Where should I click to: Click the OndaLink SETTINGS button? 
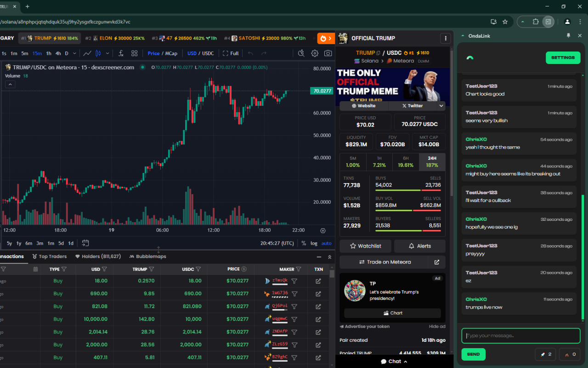point(563,57)
